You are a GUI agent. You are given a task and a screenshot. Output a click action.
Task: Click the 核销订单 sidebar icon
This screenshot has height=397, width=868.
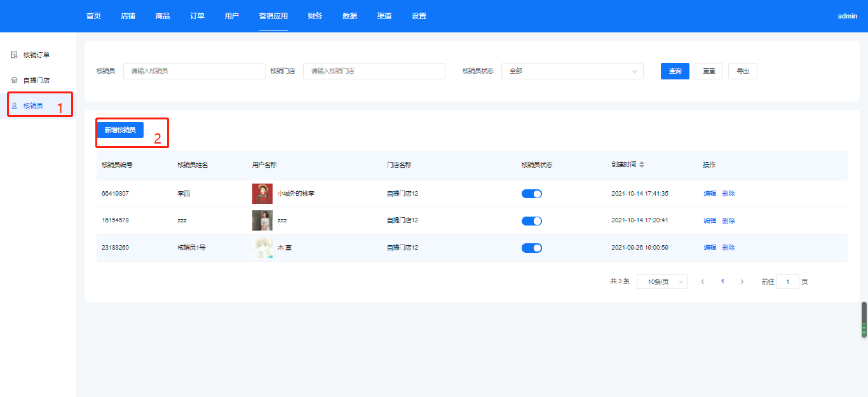tap(14, 55)
